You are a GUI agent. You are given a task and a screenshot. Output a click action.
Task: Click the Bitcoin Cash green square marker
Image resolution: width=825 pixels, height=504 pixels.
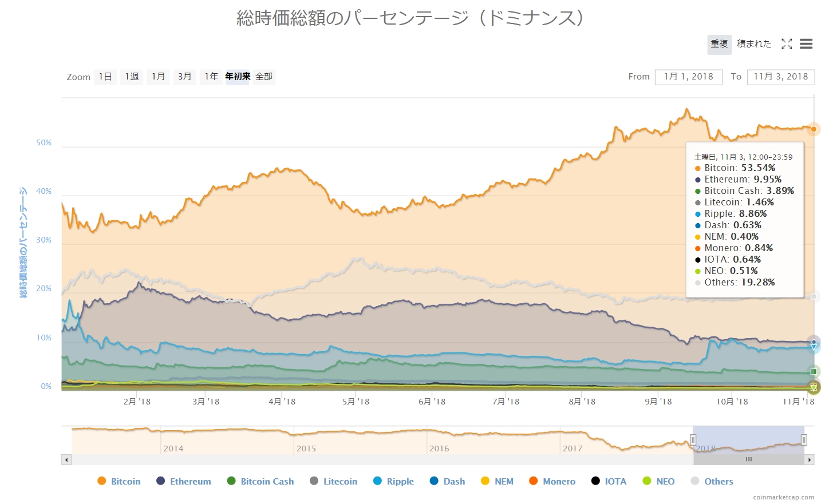pos(814,372)
